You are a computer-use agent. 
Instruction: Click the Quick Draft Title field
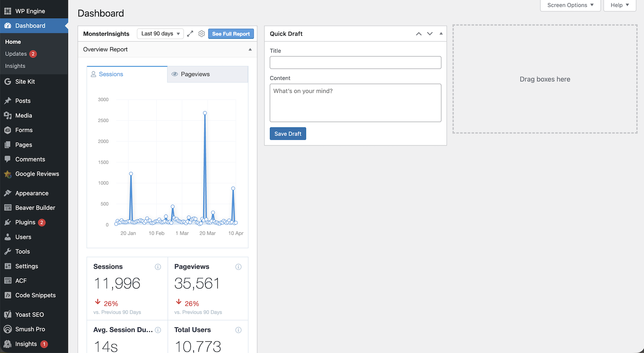point(355,62)
